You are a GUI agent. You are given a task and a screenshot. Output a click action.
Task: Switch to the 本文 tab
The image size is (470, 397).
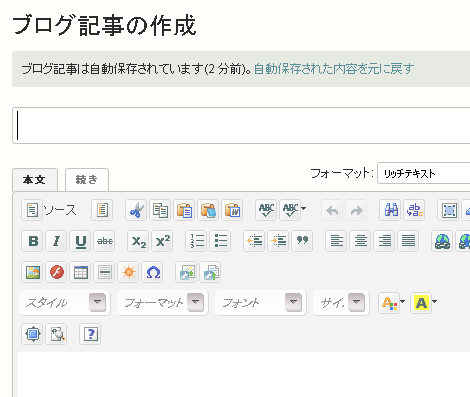pos(35,180)
